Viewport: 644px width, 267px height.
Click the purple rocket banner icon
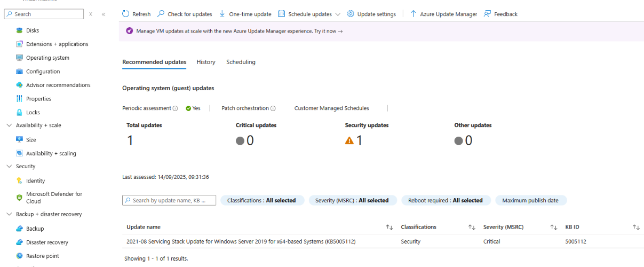click(129, 31)
